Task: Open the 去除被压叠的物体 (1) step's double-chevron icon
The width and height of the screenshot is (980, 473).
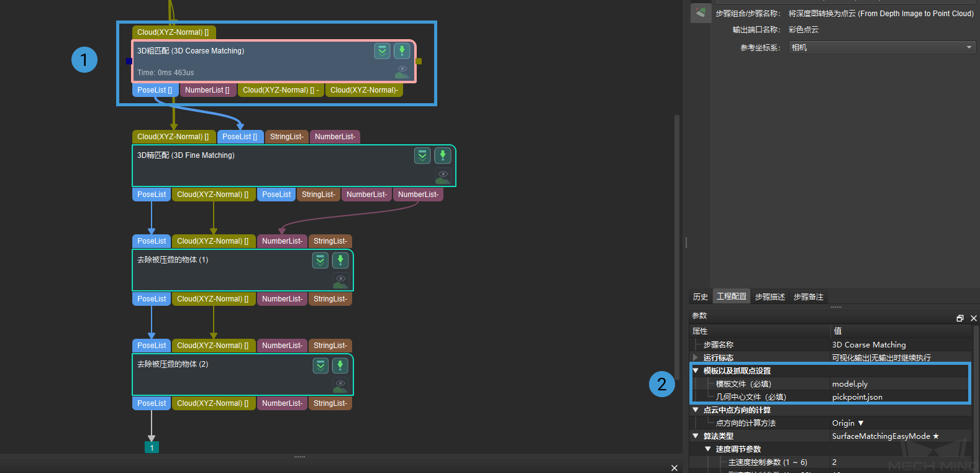Action: pyautogui.click(x=320, y=260)
